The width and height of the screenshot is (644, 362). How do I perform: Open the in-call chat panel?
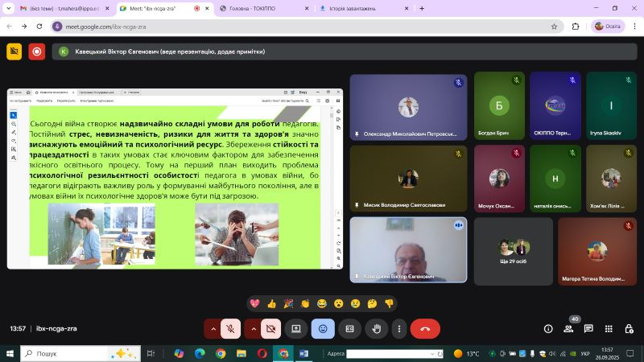(588, 328)
